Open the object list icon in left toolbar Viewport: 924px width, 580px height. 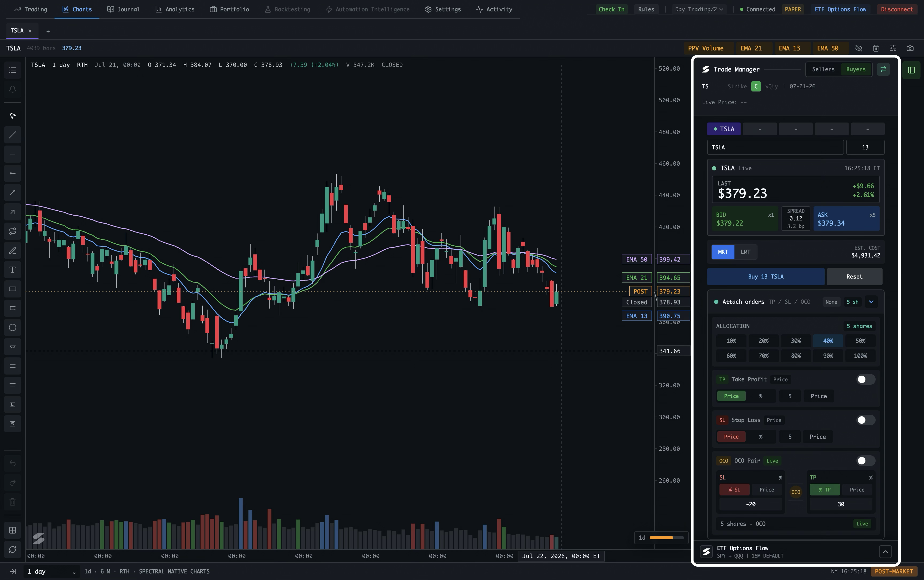click(13, 70)
